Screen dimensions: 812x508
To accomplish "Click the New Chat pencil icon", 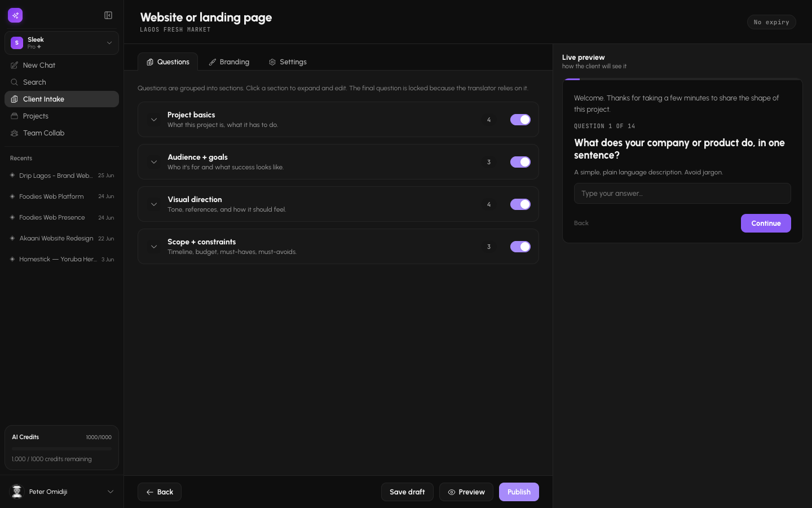I will pyautogui.click(x=15, y=65).
